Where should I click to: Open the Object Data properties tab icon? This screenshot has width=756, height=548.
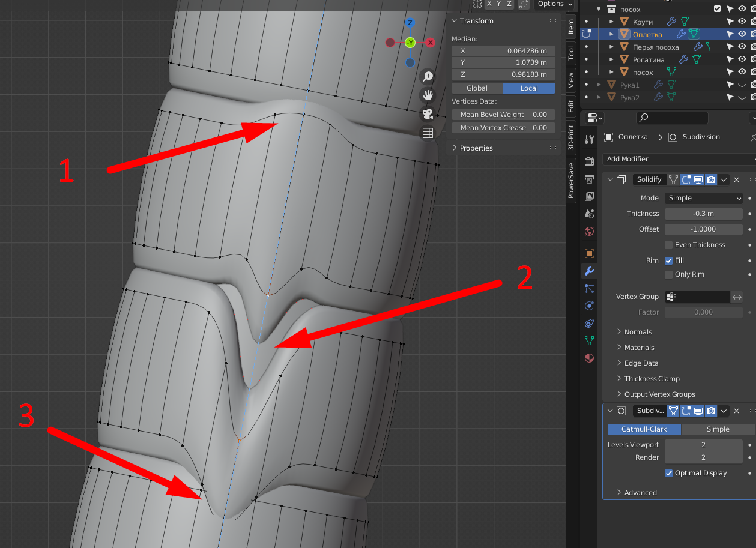click(589, 340)
